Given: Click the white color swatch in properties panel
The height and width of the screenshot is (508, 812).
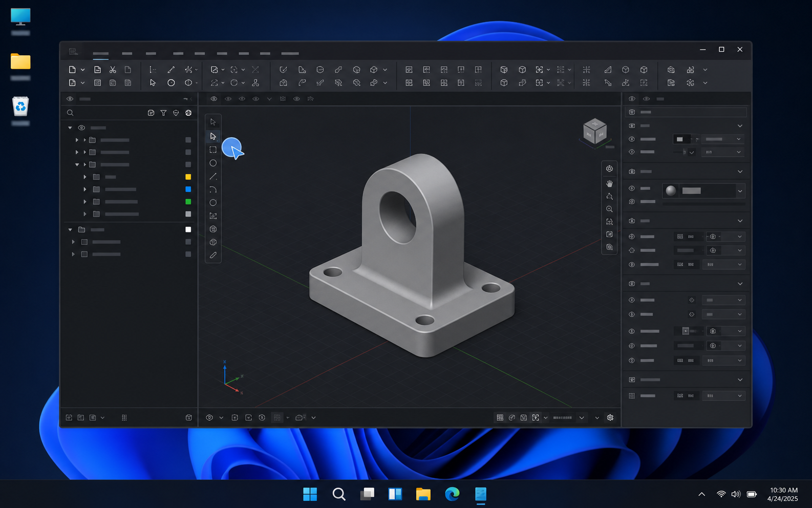Looking at the screenshot, I should [680, 139].
